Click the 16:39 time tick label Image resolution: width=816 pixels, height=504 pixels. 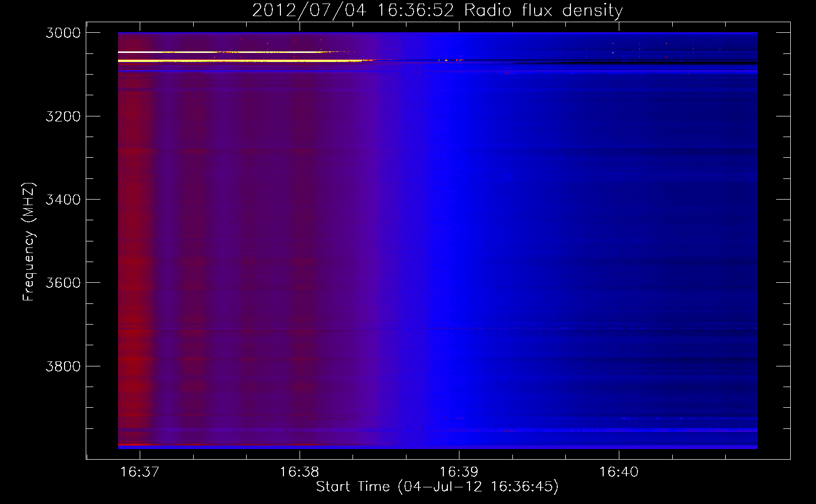pos(459,472)
